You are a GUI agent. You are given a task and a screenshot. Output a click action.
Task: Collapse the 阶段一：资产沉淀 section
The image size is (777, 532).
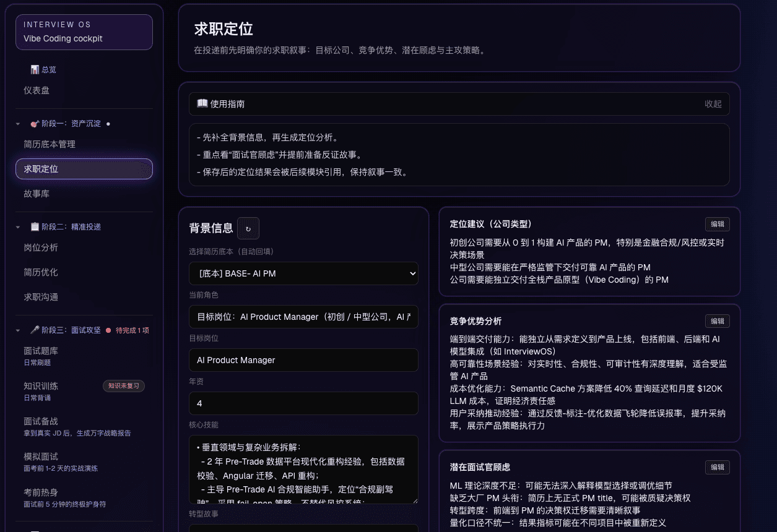tap(18, 124)
